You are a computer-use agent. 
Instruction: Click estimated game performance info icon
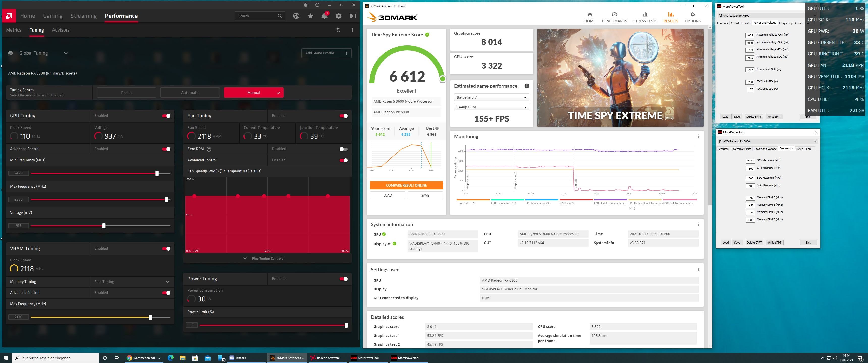click(x=527, y=86)
